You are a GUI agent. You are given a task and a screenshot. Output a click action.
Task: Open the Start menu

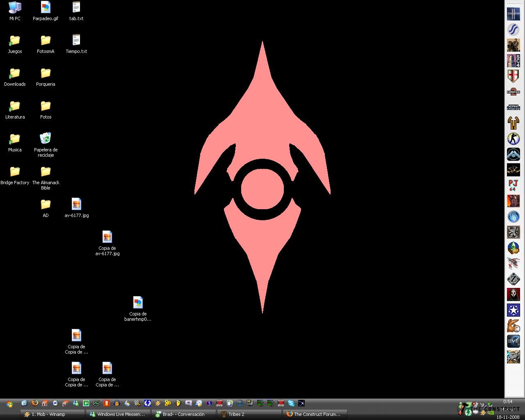(x=9, y=404)
